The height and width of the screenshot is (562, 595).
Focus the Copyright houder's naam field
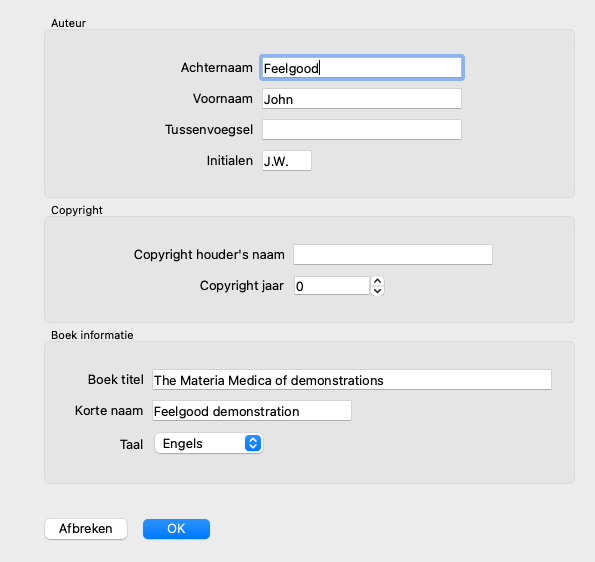(393, 255)
